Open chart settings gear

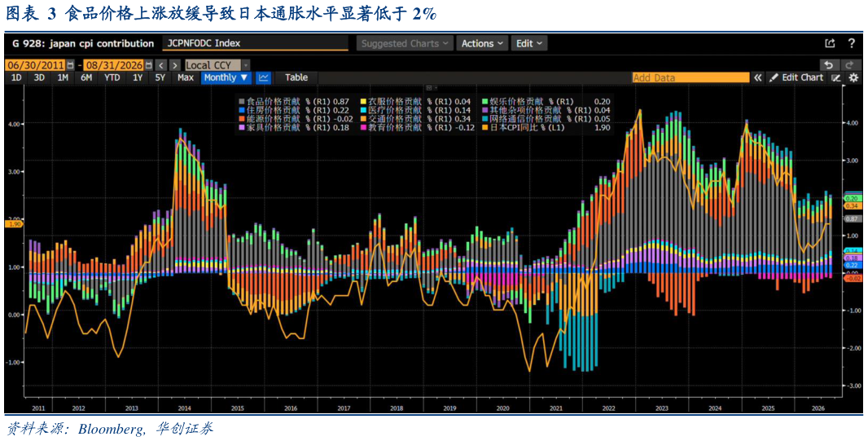(853, 77)
